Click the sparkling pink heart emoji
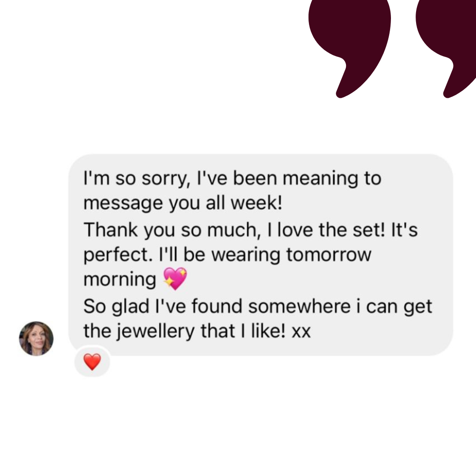 point(175,279)
